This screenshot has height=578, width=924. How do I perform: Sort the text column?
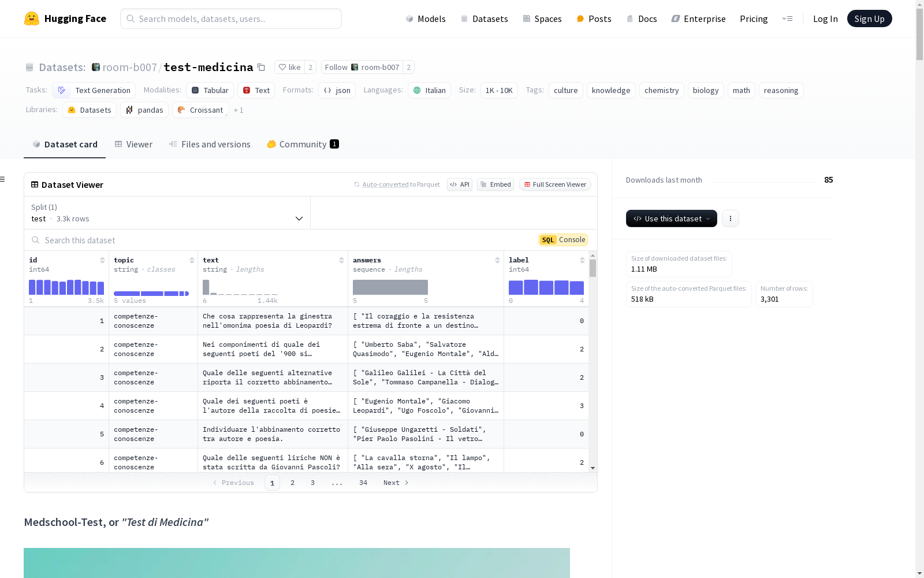pos(341,260)
